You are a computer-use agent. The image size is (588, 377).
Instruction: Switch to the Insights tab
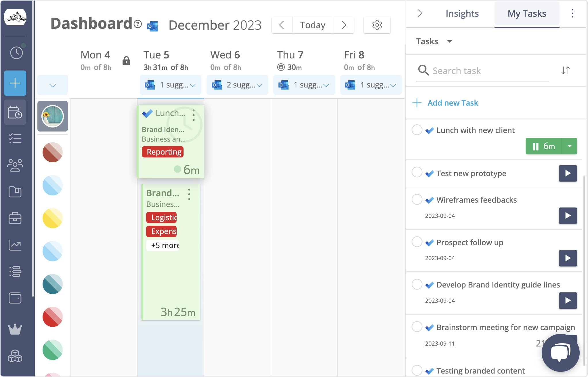[462, 13]
